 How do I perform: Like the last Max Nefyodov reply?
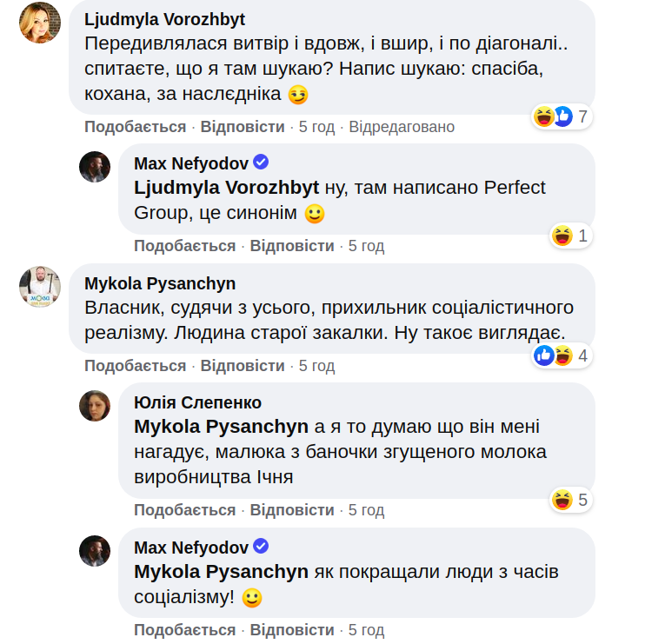tap(184, 630)
